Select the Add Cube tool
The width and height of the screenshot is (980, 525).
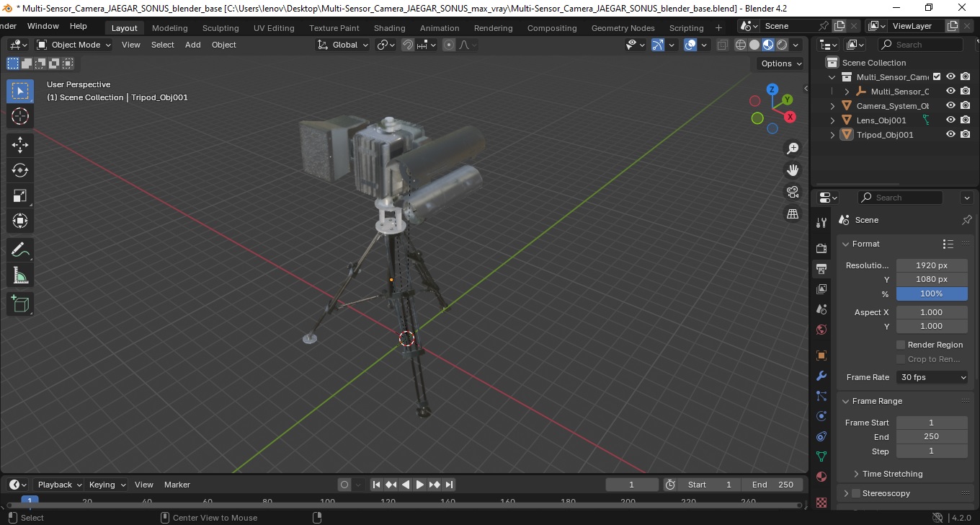tap(20, 304)
